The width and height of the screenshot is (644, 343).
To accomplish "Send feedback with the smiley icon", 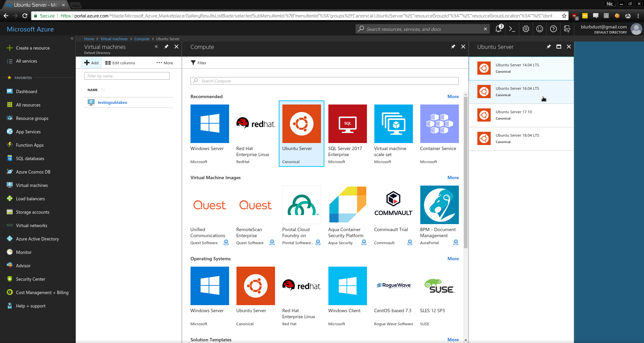I will [x=540, y=29].
